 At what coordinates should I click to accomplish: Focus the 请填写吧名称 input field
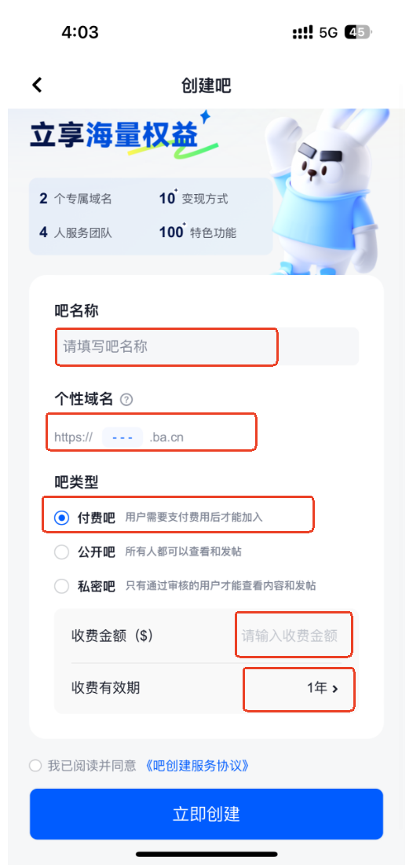(x=206, y=346)
